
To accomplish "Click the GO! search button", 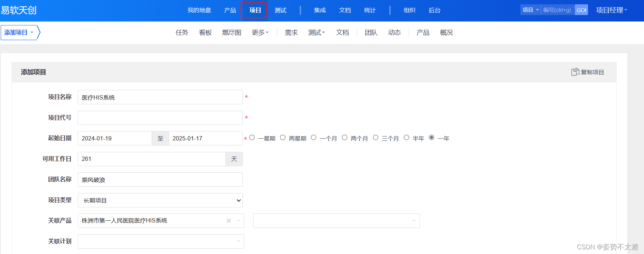I will 581,10.
